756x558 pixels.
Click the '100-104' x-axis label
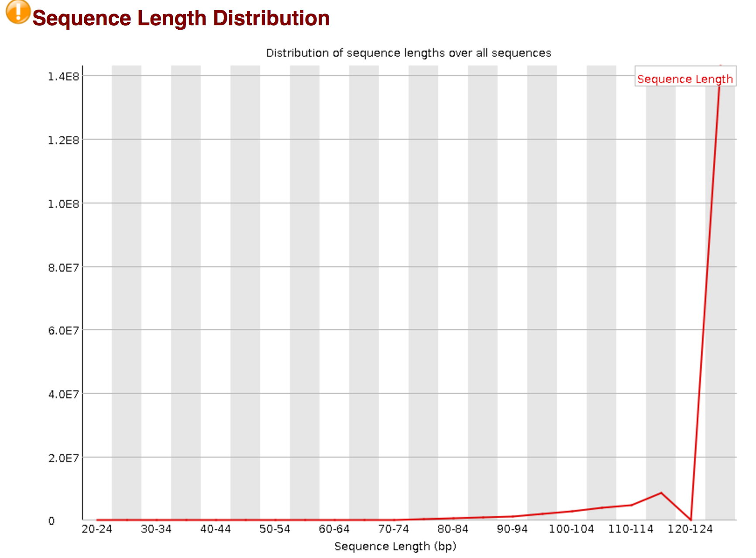[571, 529]
